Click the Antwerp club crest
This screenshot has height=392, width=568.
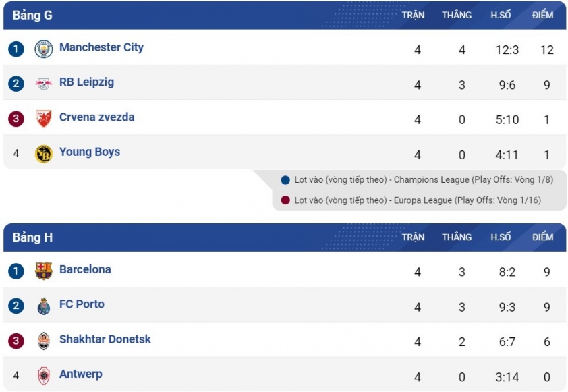[x=43, y=376]
